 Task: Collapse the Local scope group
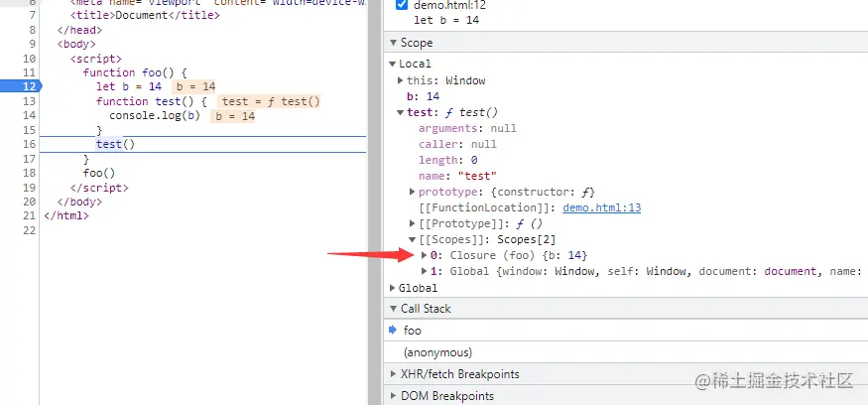click(393, 64)
